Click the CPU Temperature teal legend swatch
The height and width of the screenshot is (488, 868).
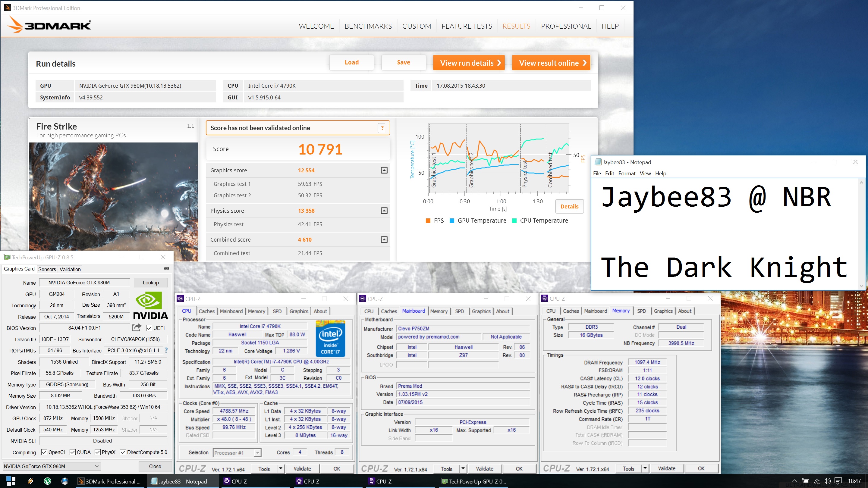514,221
